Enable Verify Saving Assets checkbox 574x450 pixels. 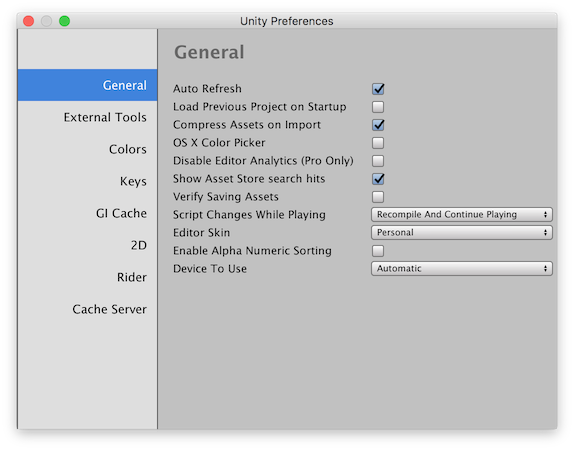378,197
